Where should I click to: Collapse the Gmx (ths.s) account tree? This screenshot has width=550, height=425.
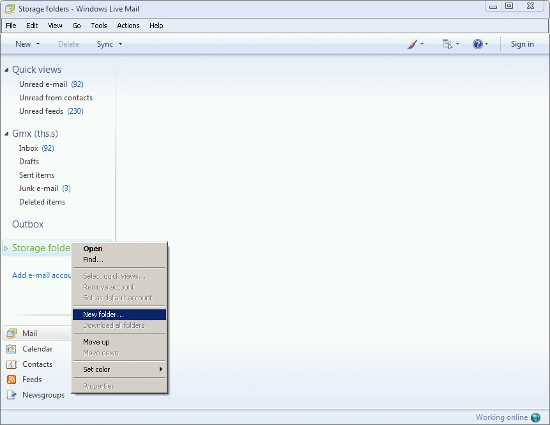pos(6,134)
